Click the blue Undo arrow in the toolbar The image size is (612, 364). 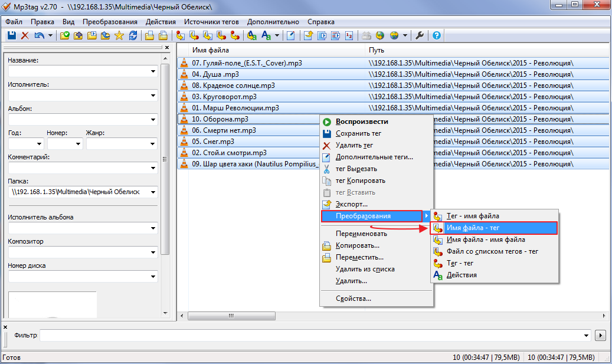(39, 35)
